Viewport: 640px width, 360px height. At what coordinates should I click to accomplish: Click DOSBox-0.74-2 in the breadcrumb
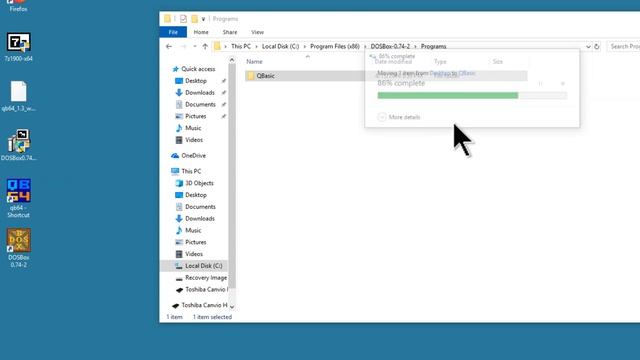coord(390,47)
